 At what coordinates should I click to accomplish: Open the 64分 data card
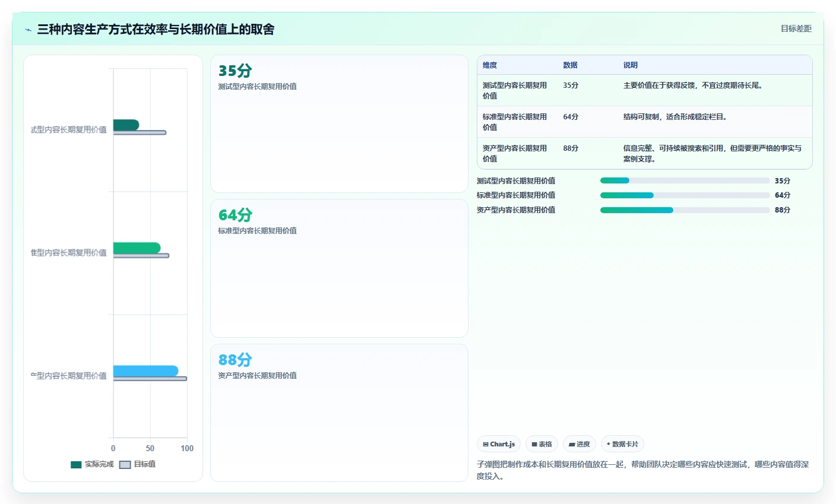[x=339, y=268]
